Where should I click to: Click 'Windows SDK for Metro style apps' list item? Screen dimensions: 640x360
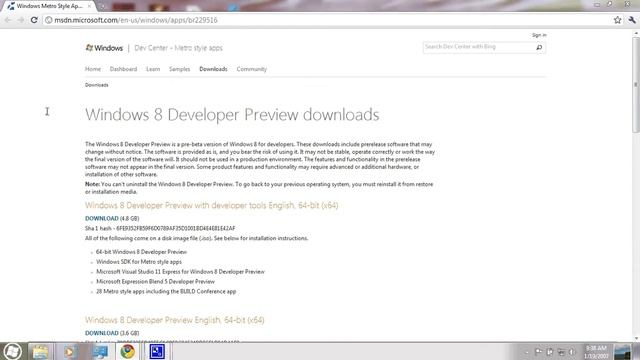[x=139, y=262]
